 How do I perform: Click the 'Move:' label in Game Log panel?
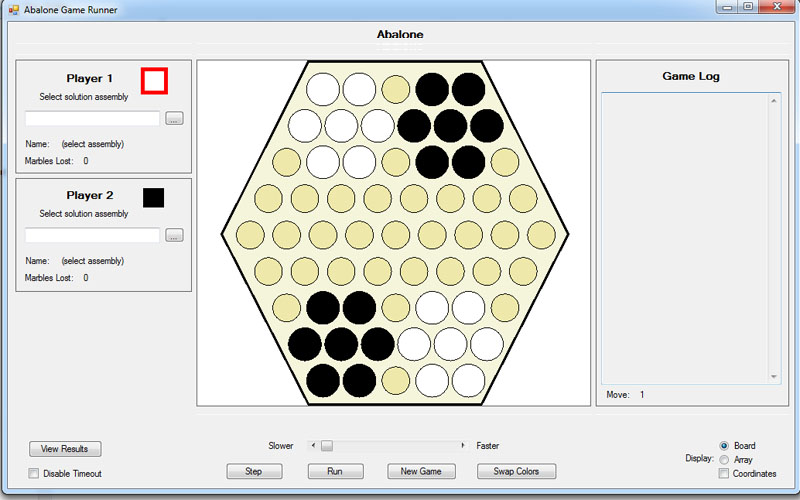point(618,394)
